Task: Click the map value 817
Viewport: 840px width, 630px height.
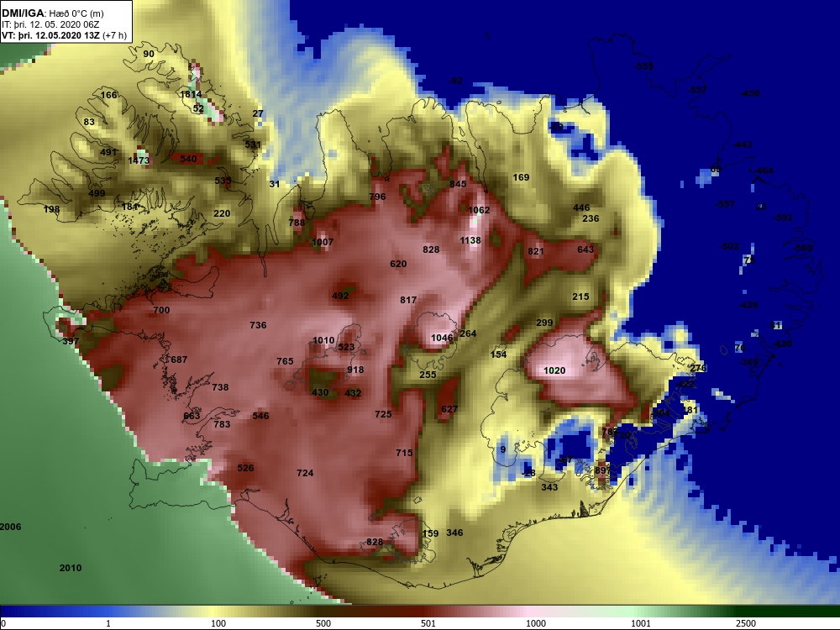Action: [x=408, y=300]
